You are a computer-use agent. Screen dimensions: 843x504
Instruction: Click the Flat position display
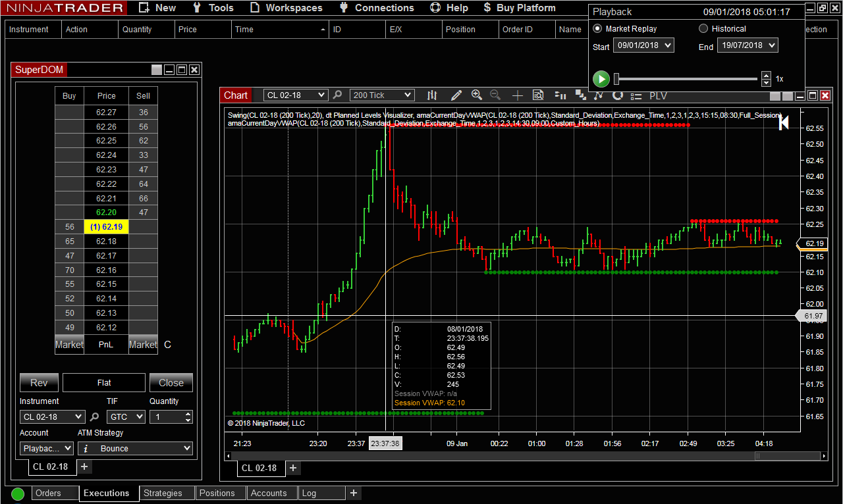[104, 383]
